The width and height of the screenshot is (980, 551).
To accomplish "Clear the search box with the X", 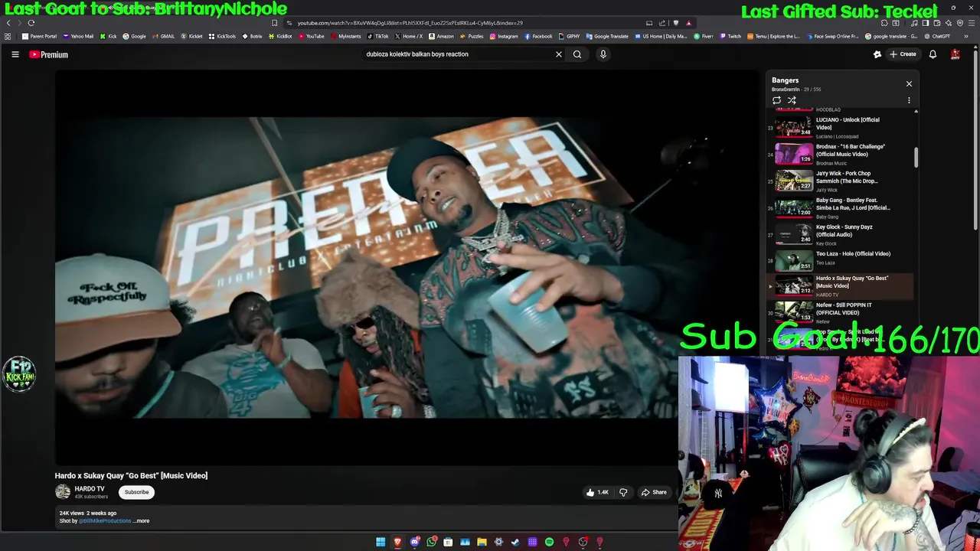I will click(x=559, y=54).
